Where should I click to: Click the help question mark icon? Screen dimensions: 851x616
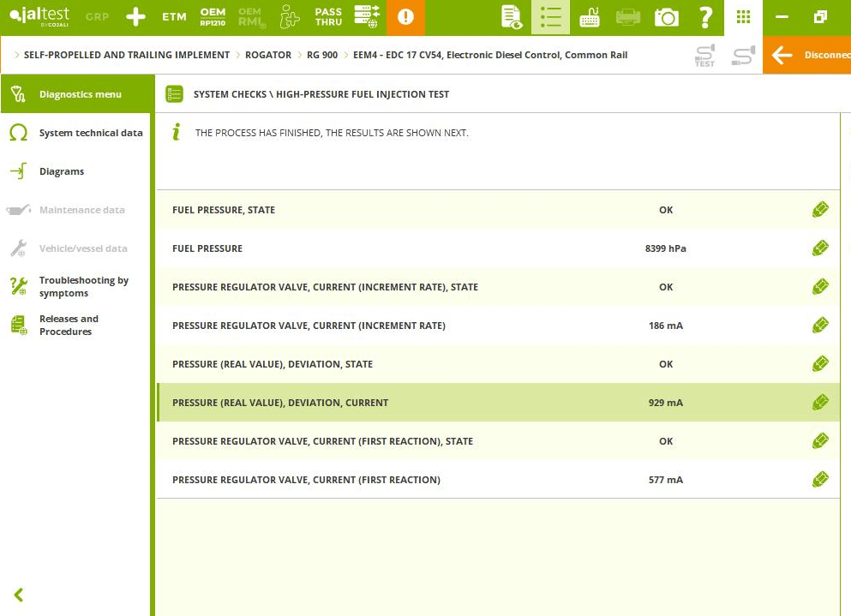coord(705,17)
